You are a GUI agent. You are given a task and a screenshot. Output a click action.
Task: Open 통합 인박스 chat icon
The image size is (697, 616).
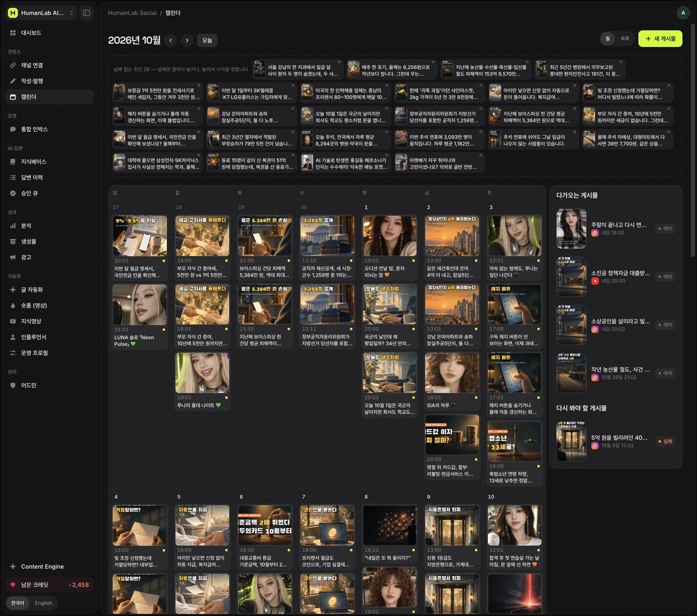13,129
